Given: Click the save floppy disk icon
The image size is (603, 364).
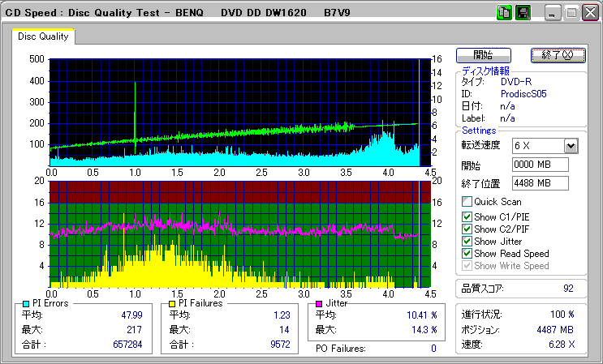Looking at the screenshot, I should point(523,13).
